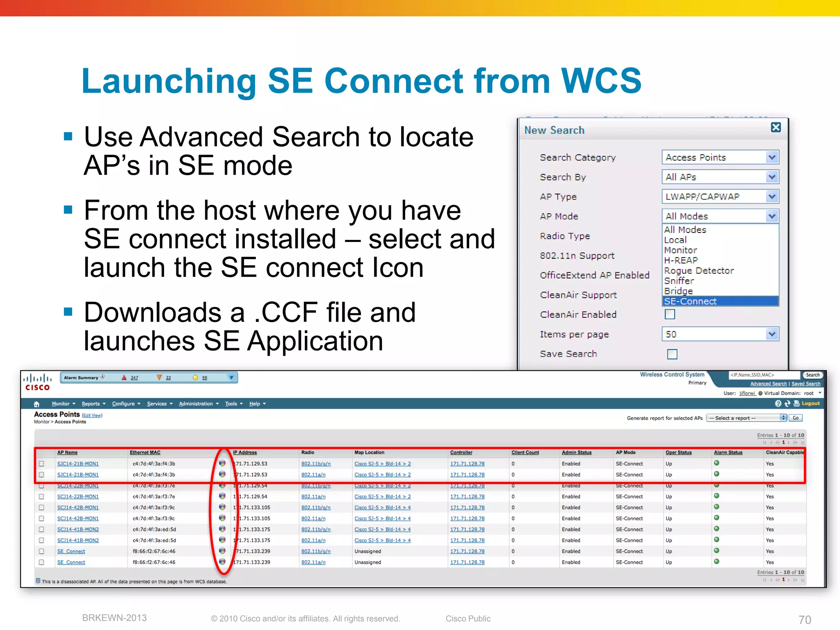Launch SE Connect icon for SCJ14-22B-MON1 802.11a/n row

222,496
